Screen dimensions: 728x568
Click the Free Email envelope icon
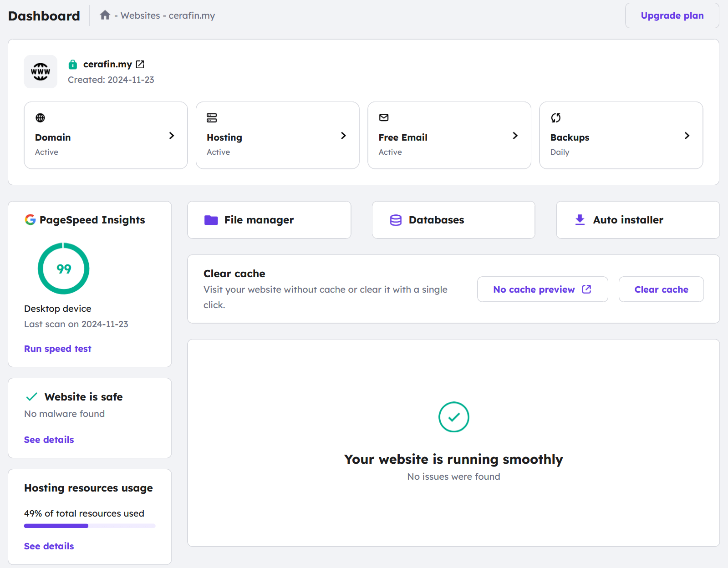pos(384,118)
